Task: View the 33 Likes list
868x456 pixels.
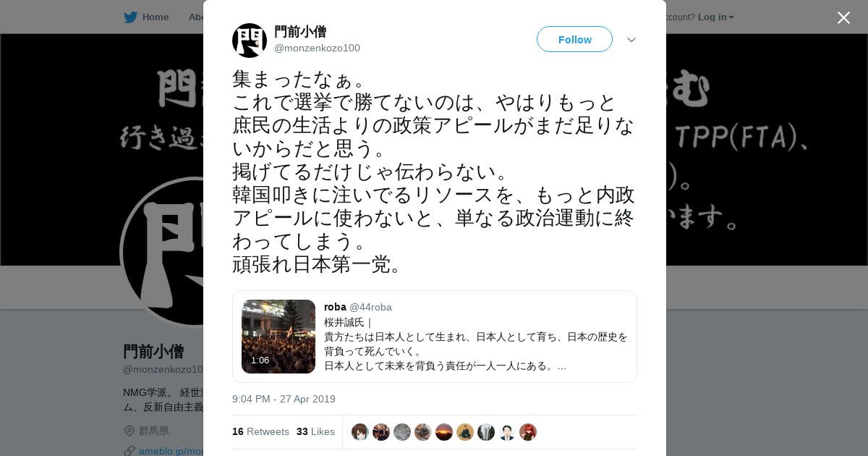Action: [x=315, y=431]
